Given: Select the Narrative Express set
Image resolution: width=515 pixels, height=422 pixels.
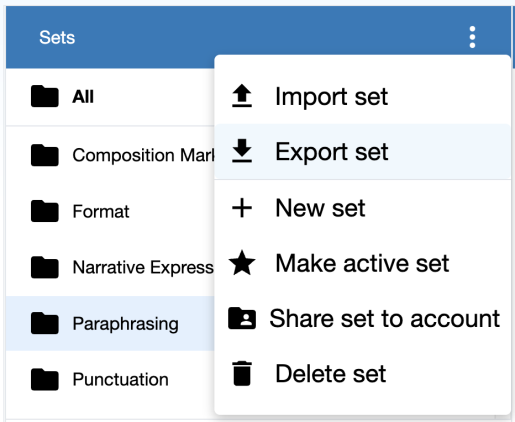Looking at the screenshot, I should 110,267.
